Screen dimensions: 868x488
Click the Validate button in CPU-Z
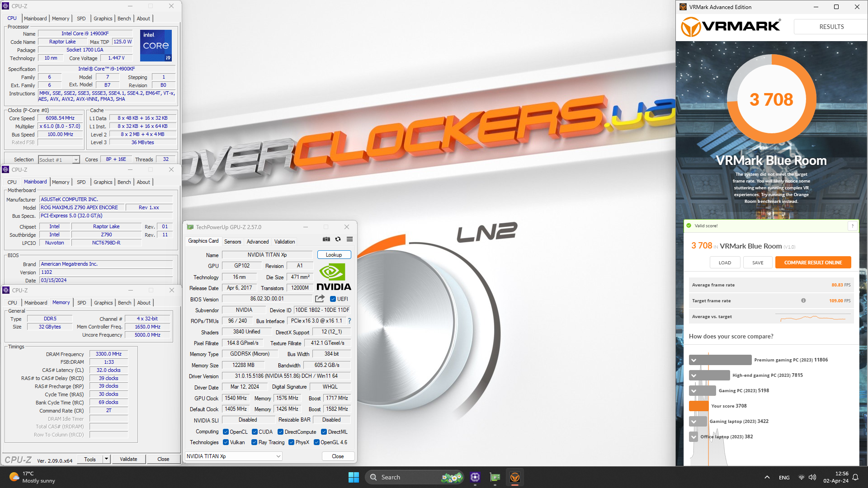(128, 459)
